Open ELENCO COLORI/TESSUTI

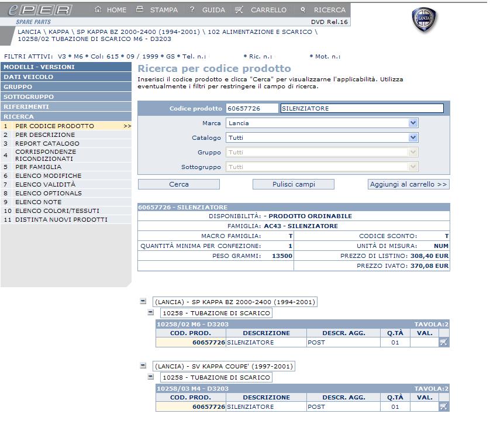pyautogui.click(x=66, y=211)
